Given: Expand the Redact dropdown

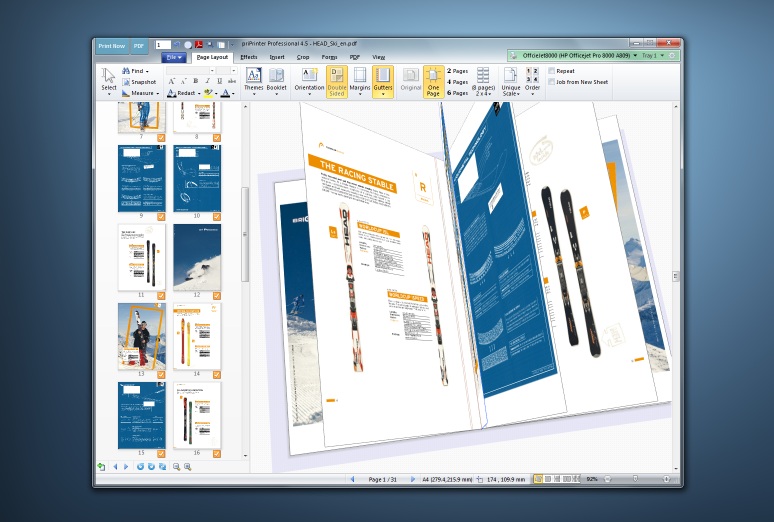Looking at the screenshot, I should (x=198, y=93).
